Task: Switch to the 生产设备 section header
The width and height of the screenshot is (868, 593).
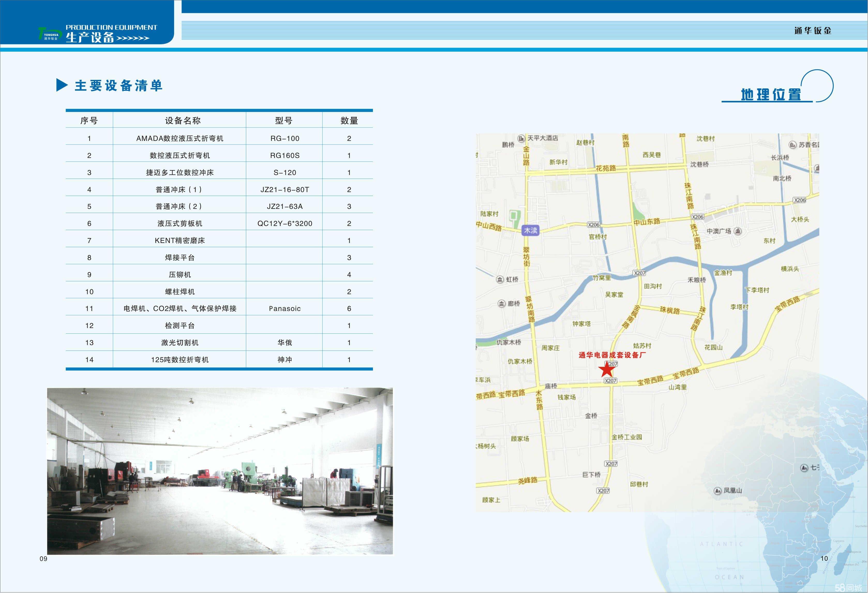Action: (x=90, y=37)
